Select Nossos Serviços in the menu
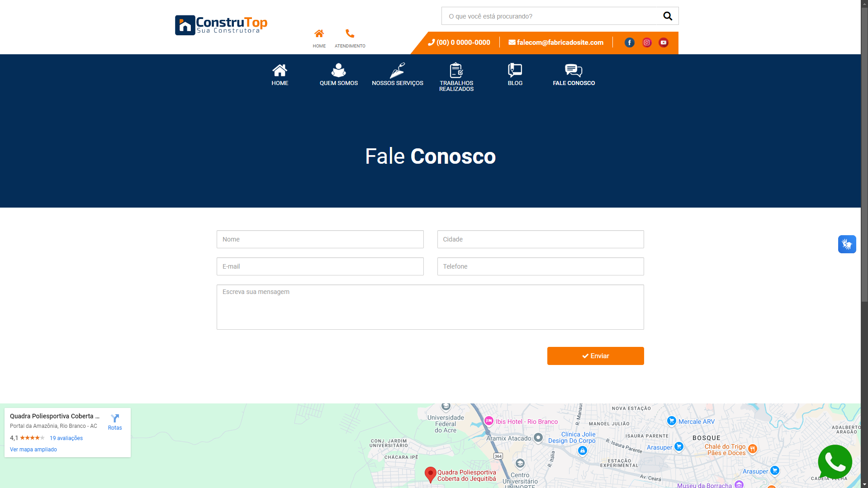 (x=397, y=75)
